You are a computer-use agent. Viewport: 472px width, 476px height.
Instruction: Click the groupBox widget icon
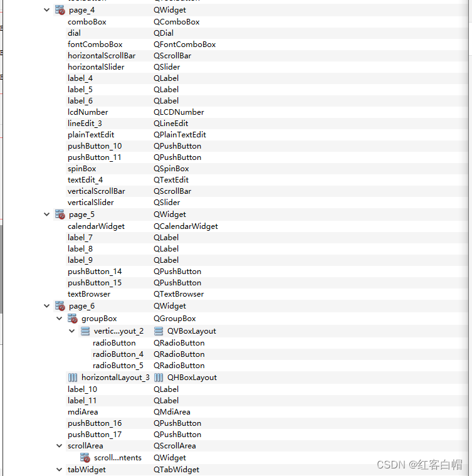[x=73, y=319]
